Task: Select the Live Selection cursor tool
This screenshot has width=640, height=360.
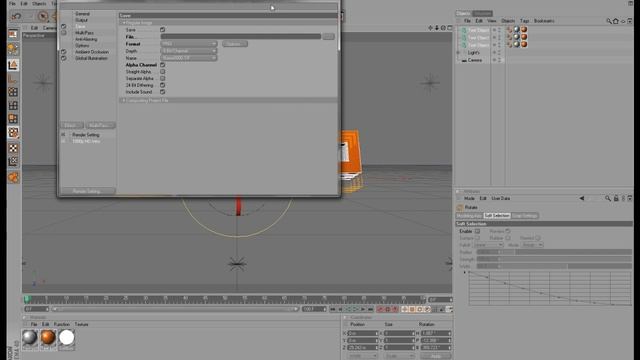Action: [x=42, y=16]
